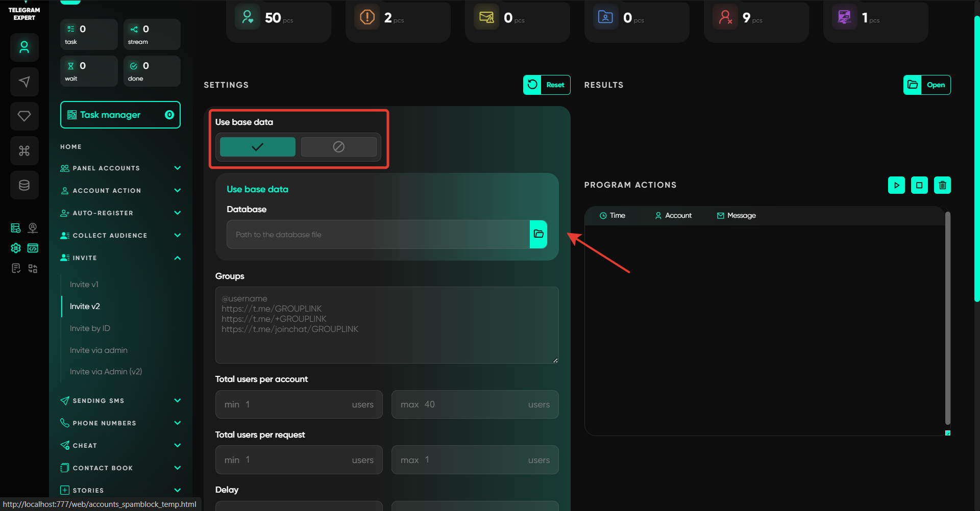This screenshot has height=511, width=980.
Task: Enable Use base data checkmark toggle
Action: pos(257,147)
